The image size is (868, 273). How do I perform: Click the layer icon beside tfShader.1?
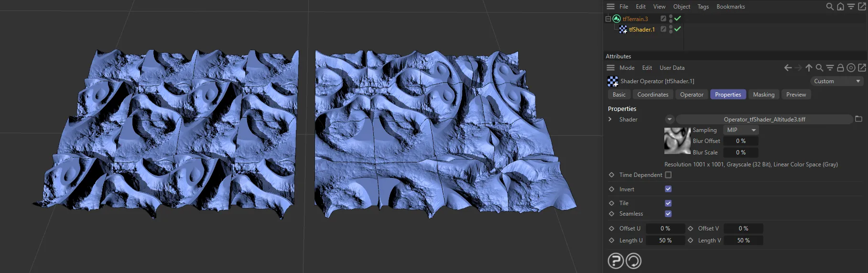(663, 29)
